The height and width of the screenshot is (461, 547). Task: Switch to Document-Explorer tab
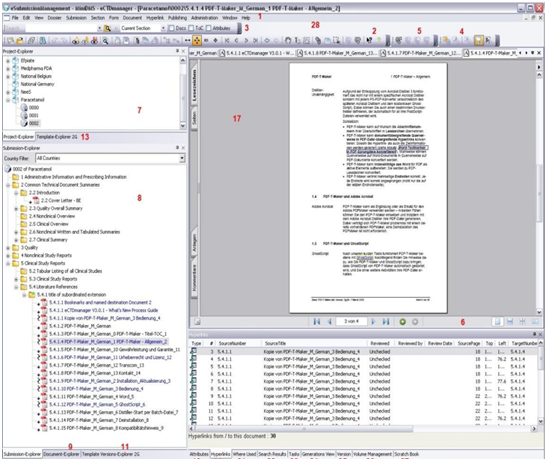pos(61,454)
